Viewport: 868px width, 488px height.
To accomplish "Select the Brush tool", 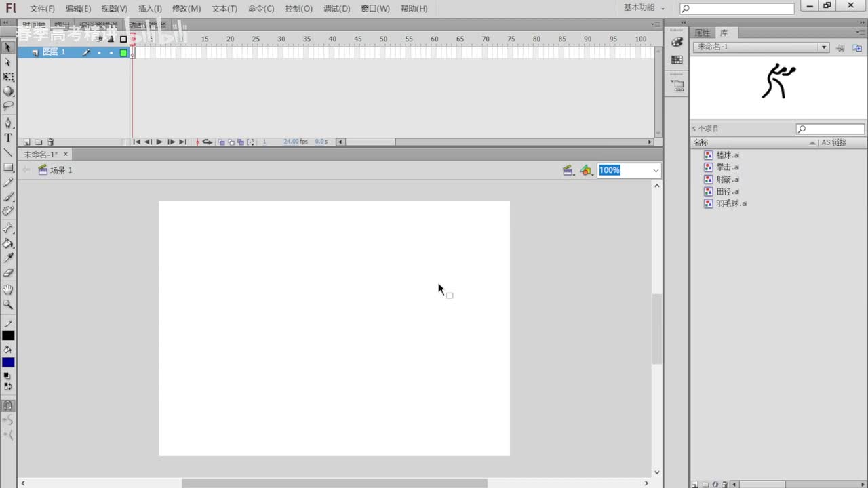I will point(8,197).
